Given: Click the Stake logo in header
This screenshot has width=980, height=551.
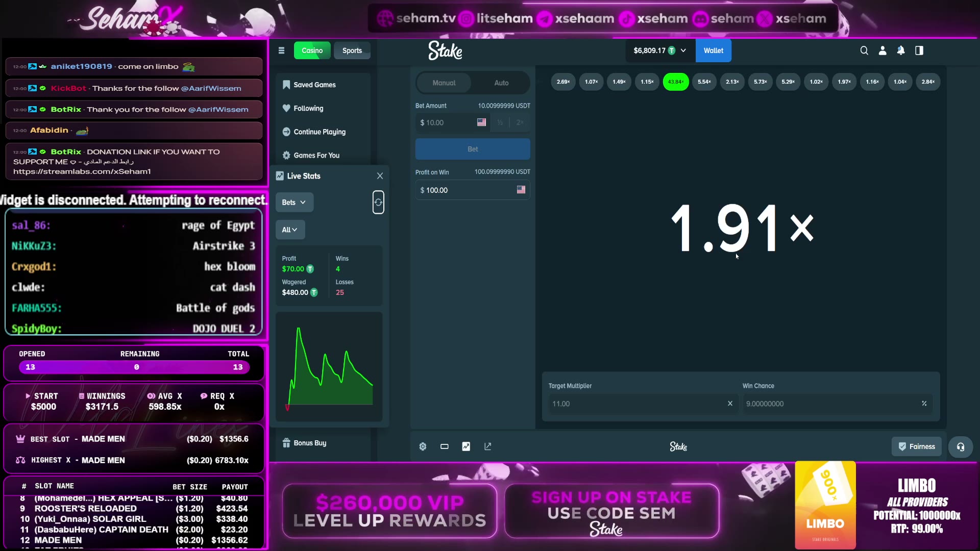Looking at the screenshot, I should pyautogui.click(x=445, y=51).
